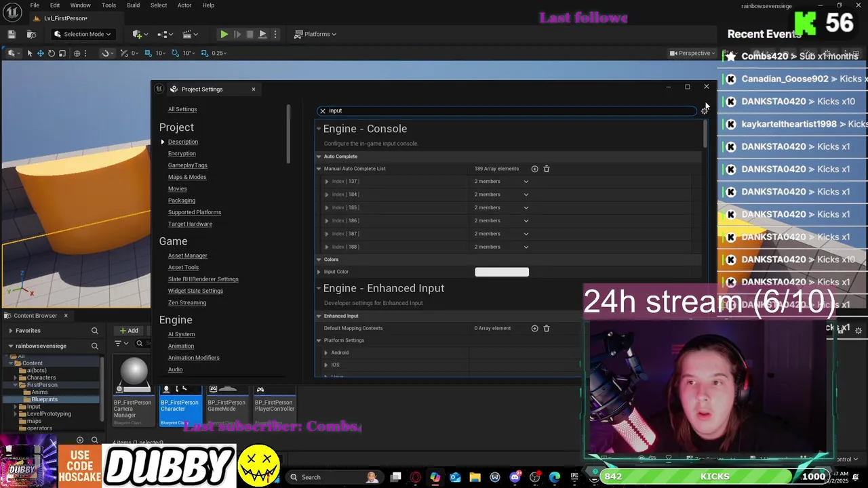Open the Tools menu

108,5
